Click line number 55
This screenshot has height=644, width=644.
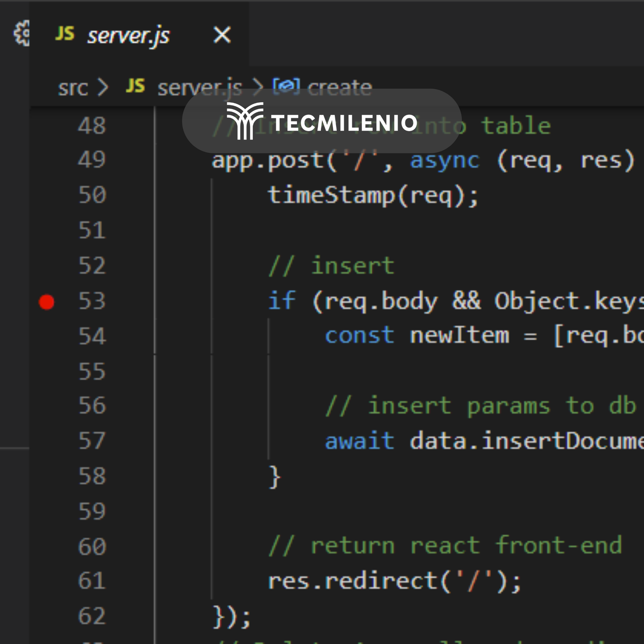coord(92,371)
